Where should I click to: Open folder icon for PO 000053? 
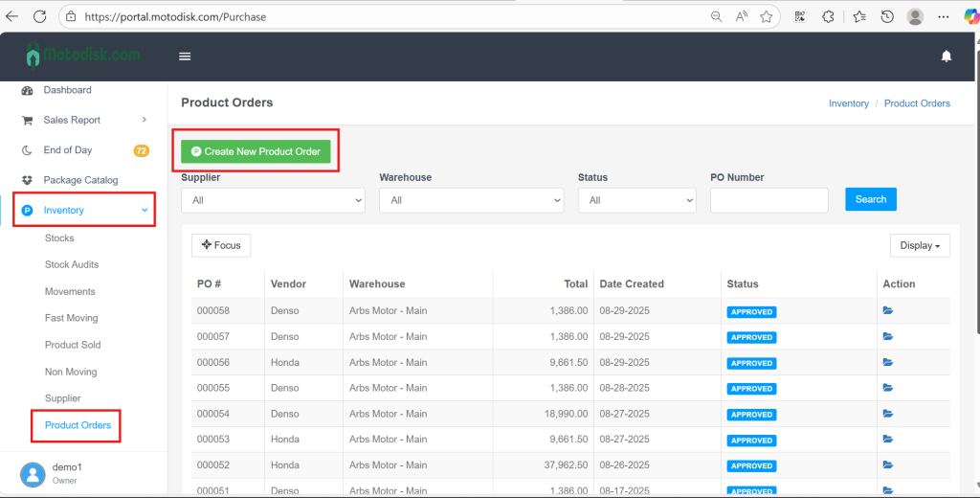(x=888, y=440)
